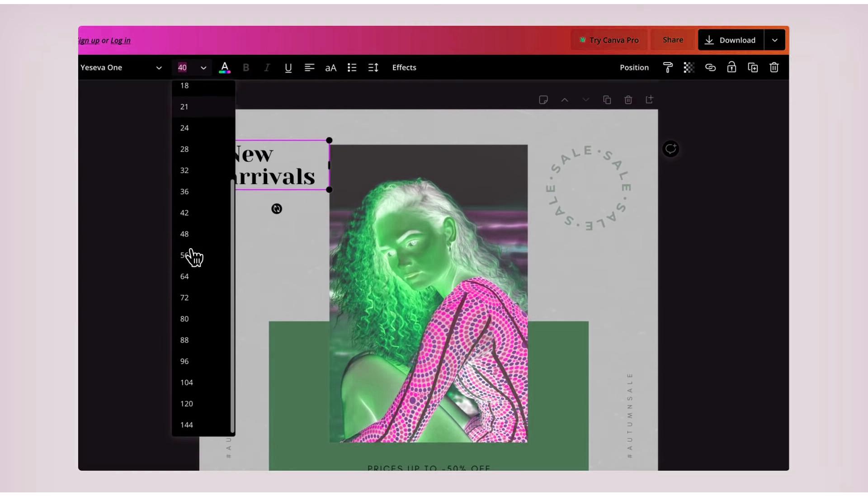Delete page trash icon above canvas
This screenshot has height=496, width=868.
point(628,100)
